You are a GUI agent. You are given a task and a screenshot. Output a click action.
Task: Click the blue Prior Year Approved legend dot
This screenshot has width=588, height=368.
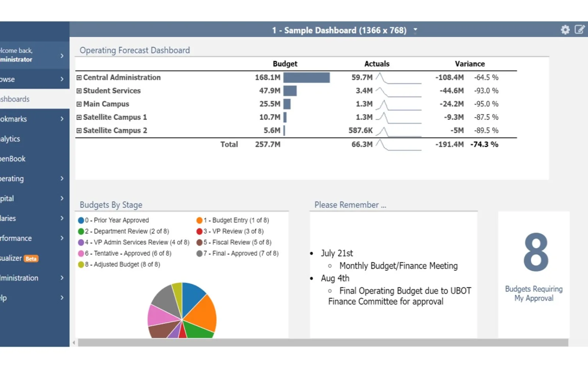[81, 220]
